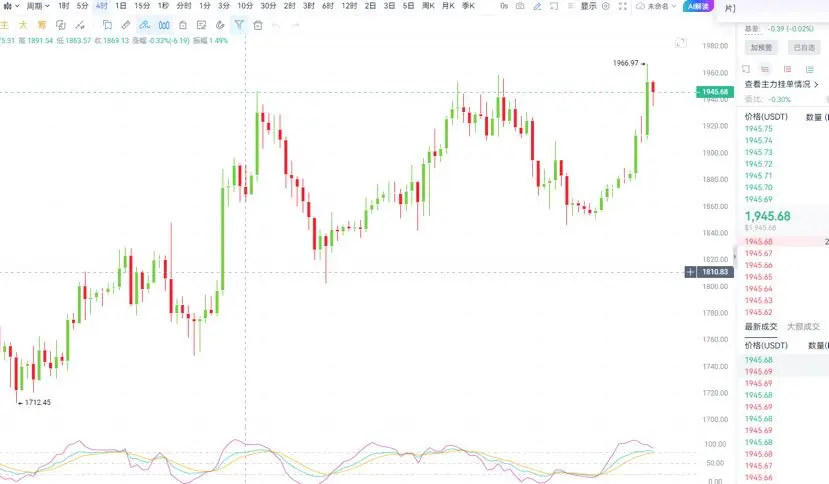Viewport: 829px width, 484px height.
Task: Expand the 未命名 cloud layout dropdown
Action: [x=656, y=6]
